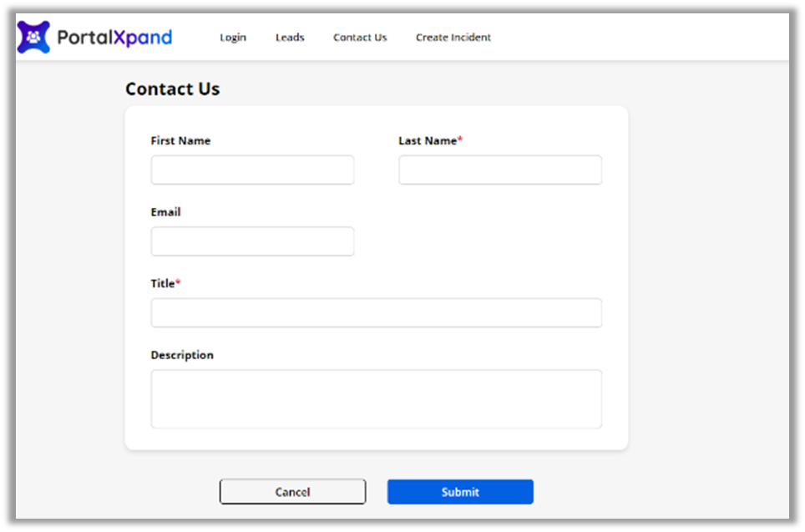The width and height of the screenshot is (805, 532).
Task: Click the Description field label
Action: [x=182, y=355]
